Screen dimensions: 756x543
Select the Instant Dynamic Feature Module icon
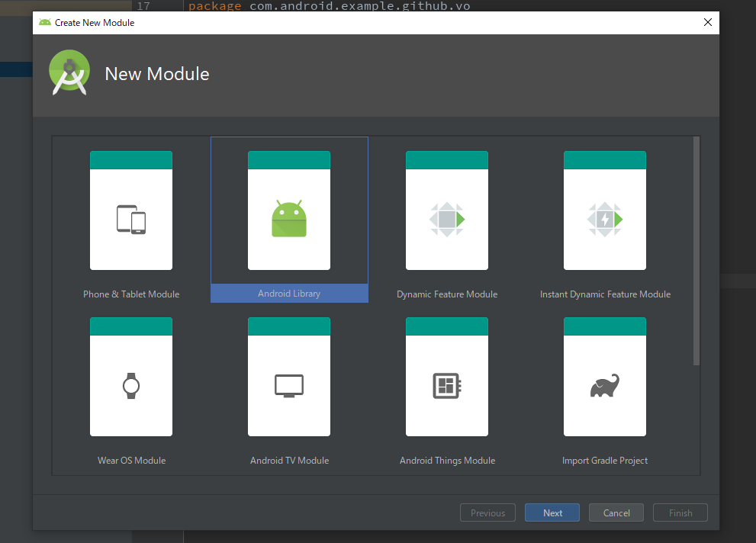click(605, 219)
